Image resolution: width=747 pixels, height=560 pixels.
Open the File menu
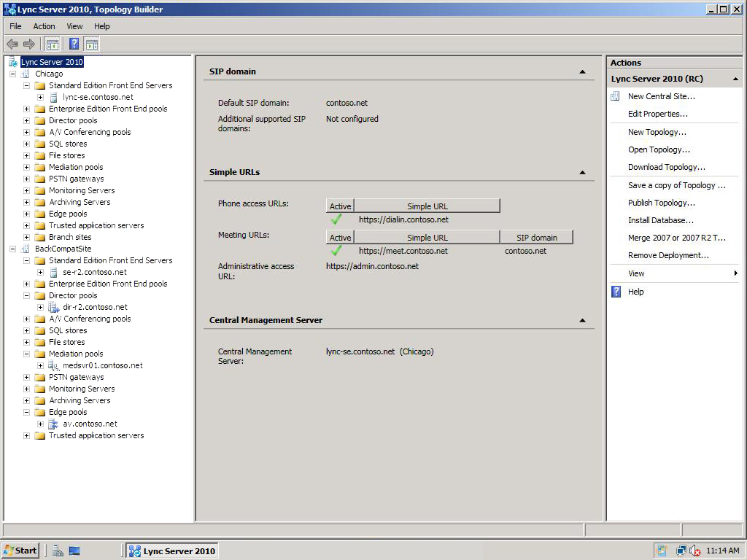[15, 26]
